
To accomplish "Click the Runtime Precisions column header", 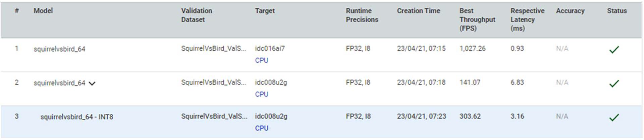I will pos(362,15).
